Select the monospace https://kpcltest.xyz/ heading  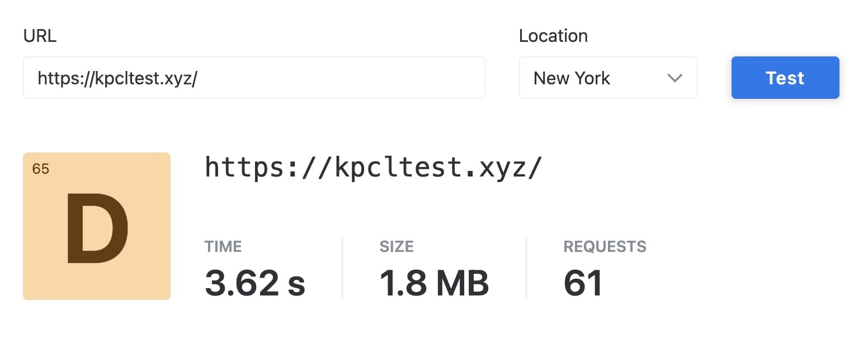(x=373, y=166)
